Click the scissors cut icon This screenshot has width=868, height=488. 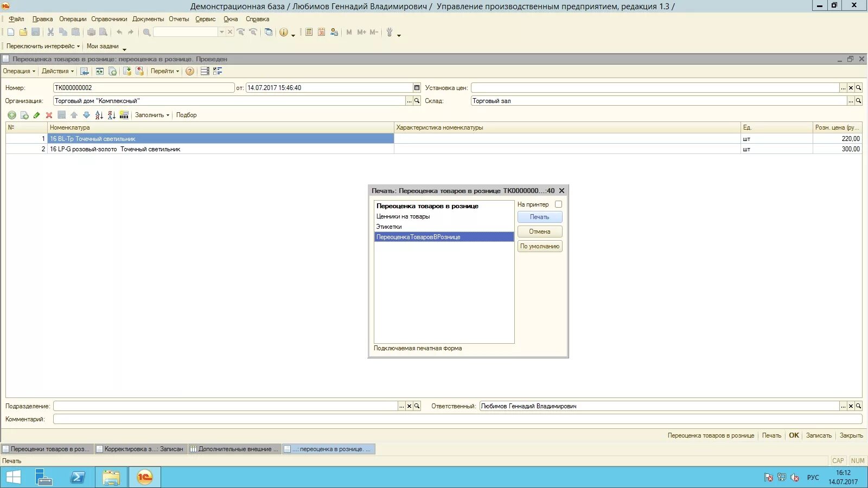tap(50, 33)
